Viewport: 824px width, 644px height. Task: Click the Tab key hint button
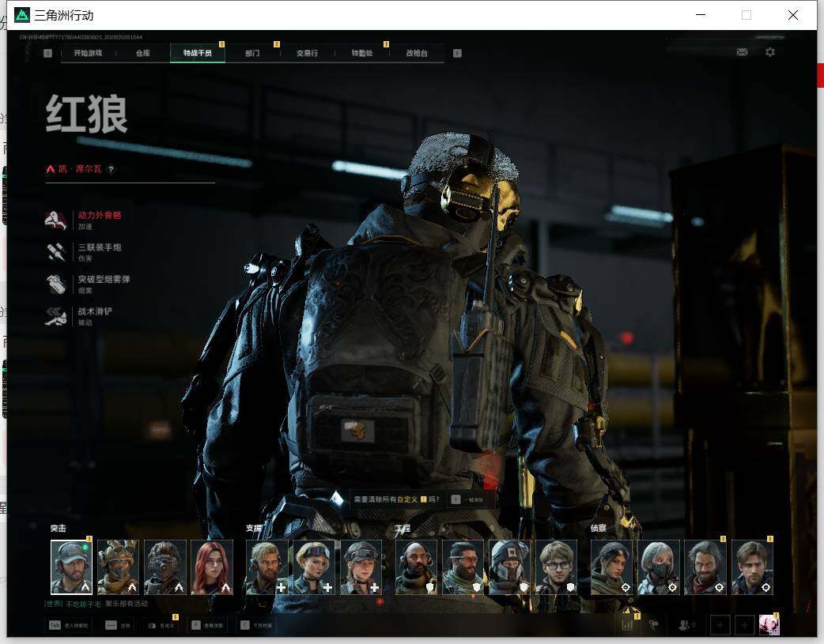pos(70,625)
